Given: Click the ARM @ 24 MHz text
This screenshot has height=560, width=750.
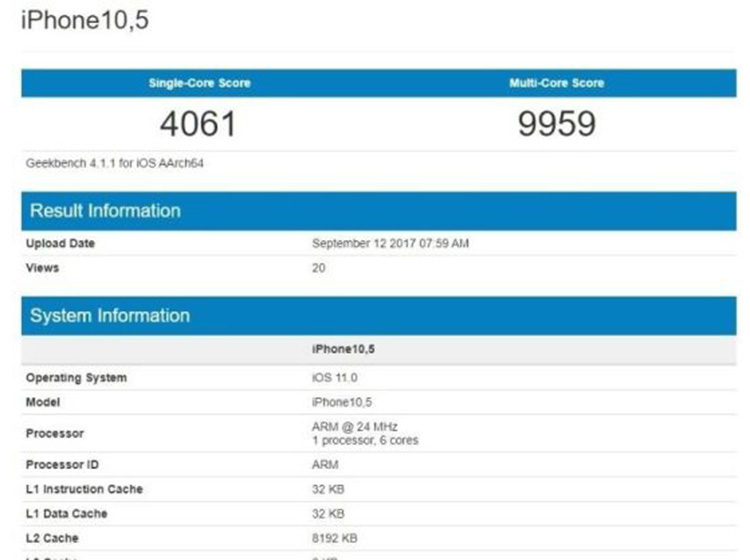Looking at the screenshot, I should [x=354, y=426].
